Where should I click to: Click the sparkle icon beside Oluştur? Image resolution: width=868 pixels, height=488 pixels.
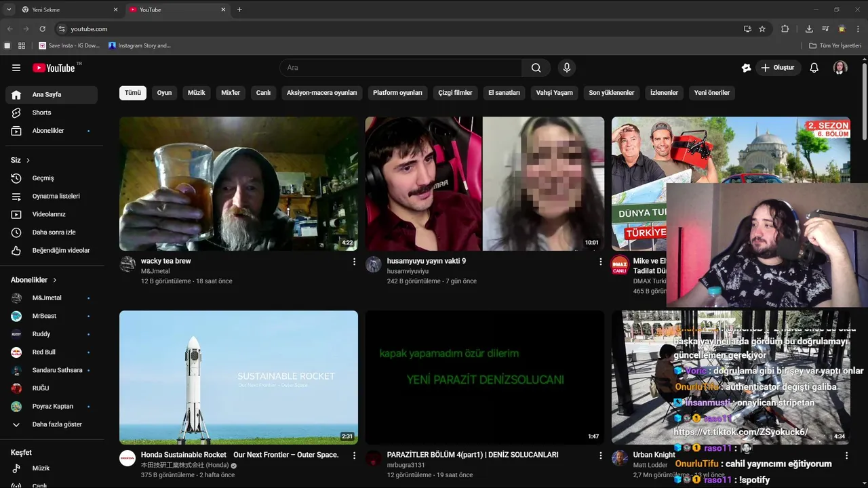[x=746, y=68]
